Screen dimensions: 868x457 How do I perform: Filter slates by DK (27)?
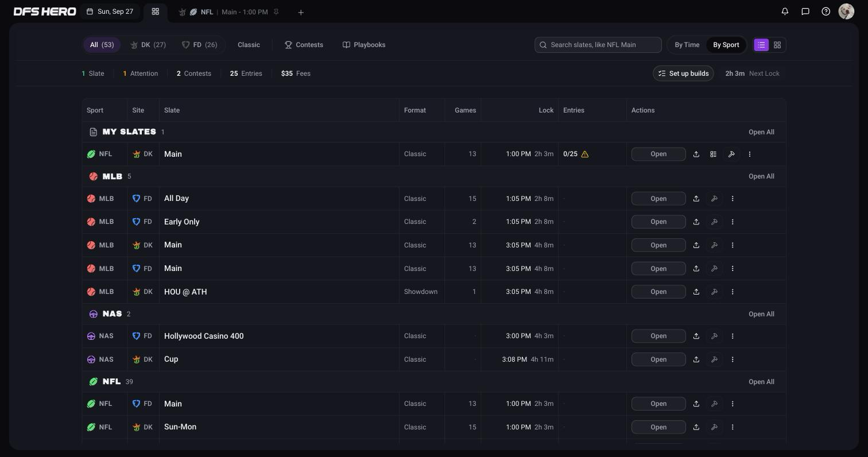coord(148,45)
